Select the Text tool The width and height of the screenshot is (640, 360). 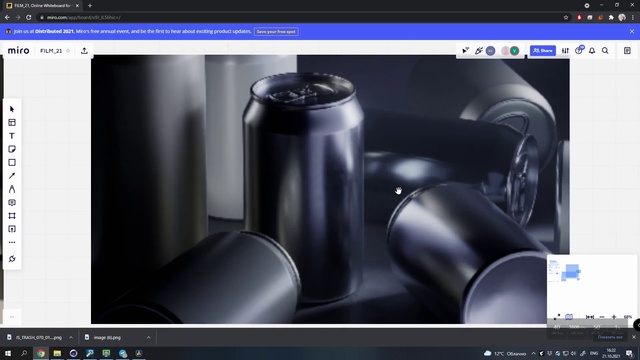coord(12,136)
